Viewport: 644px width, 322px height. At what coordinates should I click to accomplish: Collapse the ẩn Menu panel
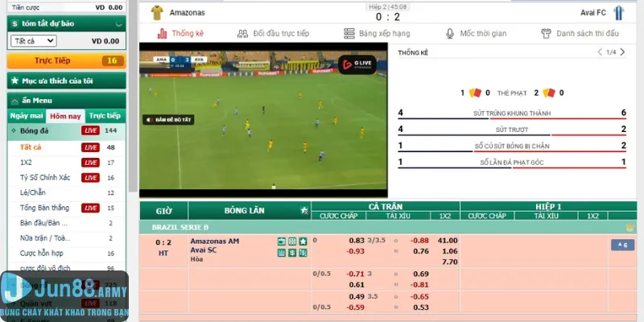pos(14,100)
